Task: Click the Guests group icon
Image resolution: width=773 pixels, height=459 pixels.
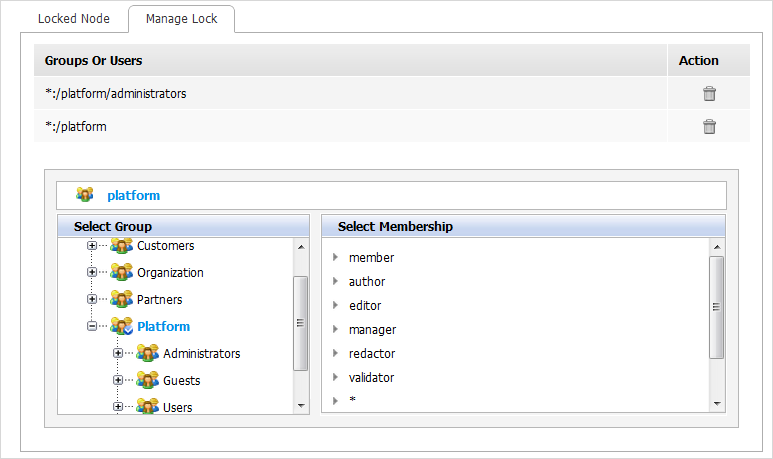Action: [147, 381]
